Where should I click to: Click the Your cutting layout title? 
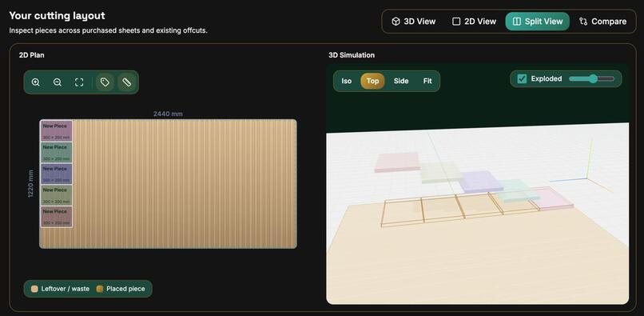pos(57,16)
